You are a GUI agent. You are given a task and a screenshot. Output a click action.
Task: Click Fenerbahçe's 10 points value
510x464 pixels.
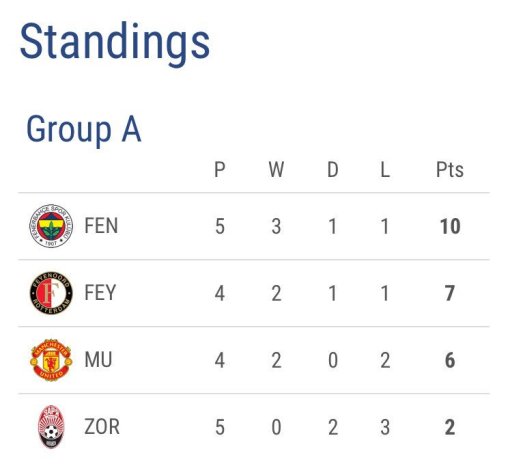(x=450, y=227)
